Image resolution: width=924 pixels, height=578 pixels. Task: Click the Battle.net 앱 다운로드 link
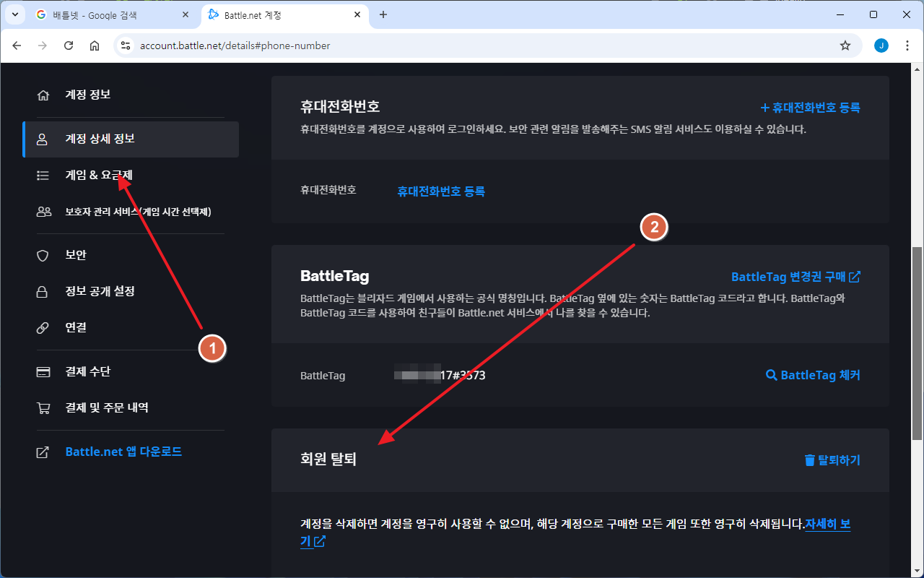[x=123, y=452]
